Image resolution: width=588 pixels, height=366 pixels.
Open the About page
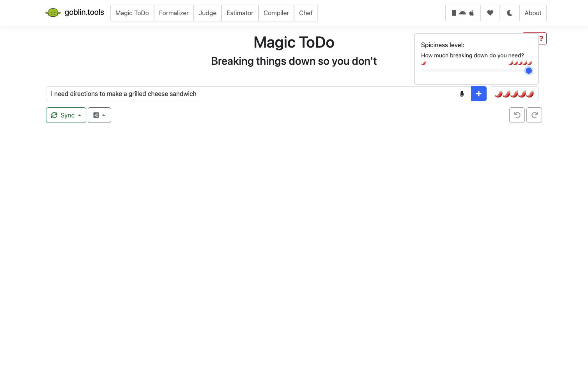533,13
